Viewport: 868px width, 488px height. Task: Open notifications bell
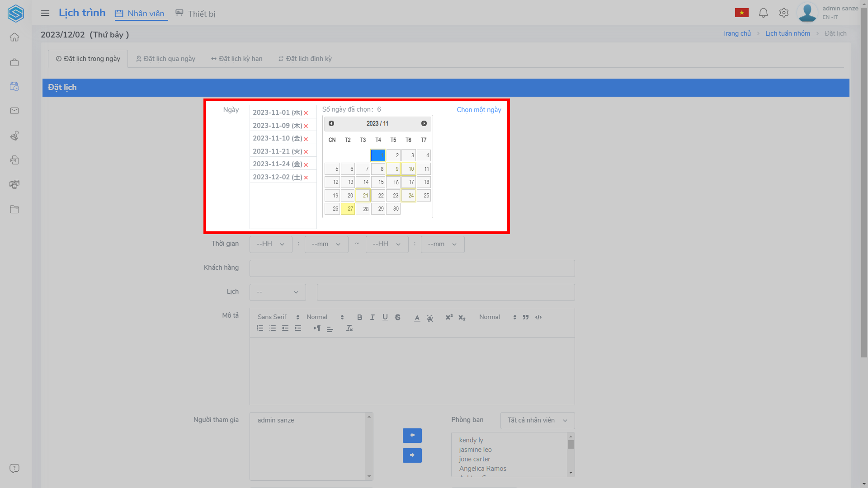coord(764,13)
